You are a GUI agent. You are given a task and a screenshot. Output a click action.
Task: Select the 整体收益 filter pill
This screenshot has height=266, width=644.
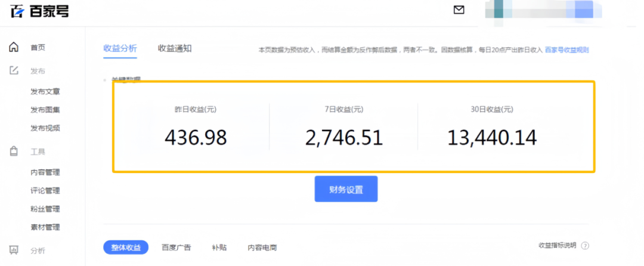click(126, 248)
